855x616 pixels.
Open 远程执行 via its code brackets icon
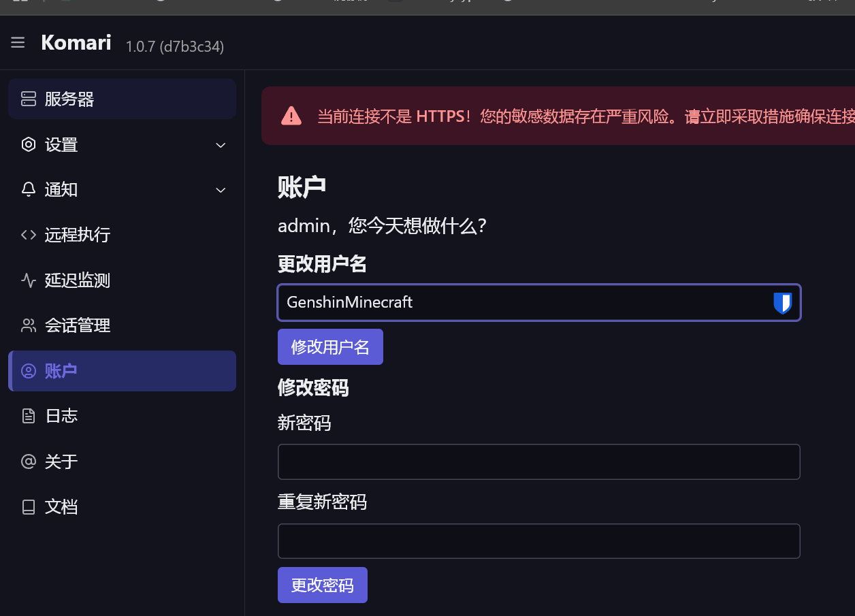pos(28,234)
